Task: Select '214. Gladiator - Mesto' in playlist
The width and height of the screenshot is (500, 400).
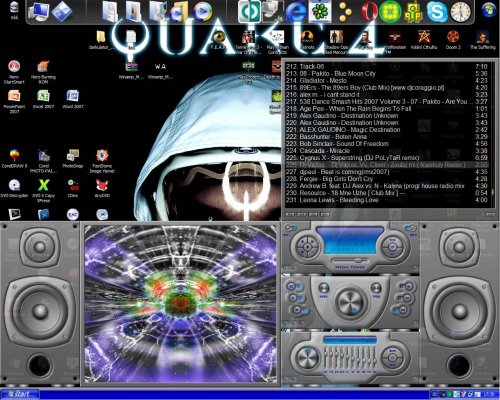Action: click(x=387, y=80)
